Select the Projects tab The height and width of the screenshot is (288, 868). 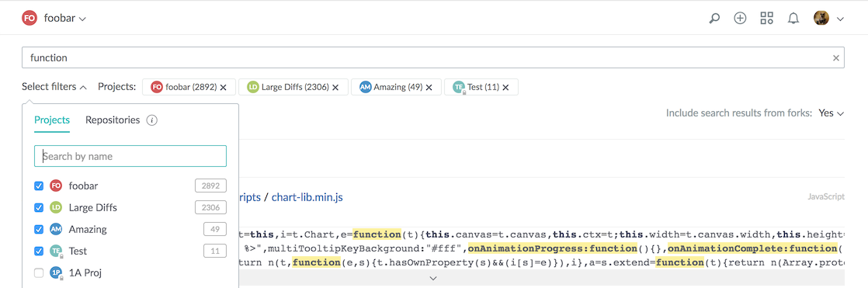(52, 120)
